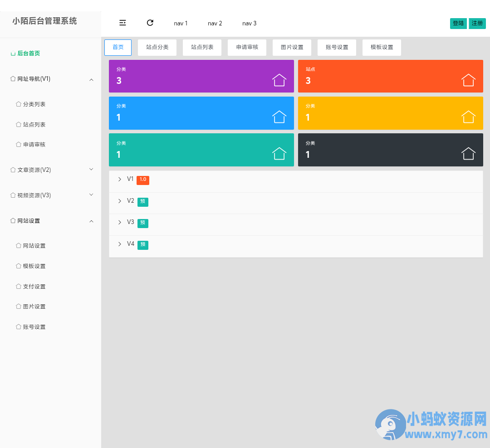Expand the 文章资源(V2) menu arrow
This screenshot has width=490, height=448.
(91, 169)
